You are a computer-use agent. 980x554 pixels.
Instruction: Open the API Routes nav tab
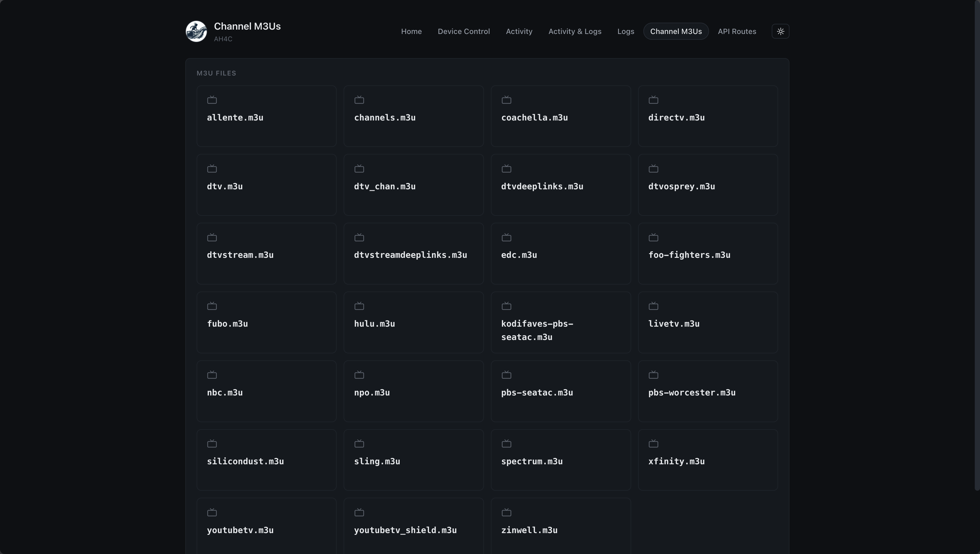tap(737, 31)
